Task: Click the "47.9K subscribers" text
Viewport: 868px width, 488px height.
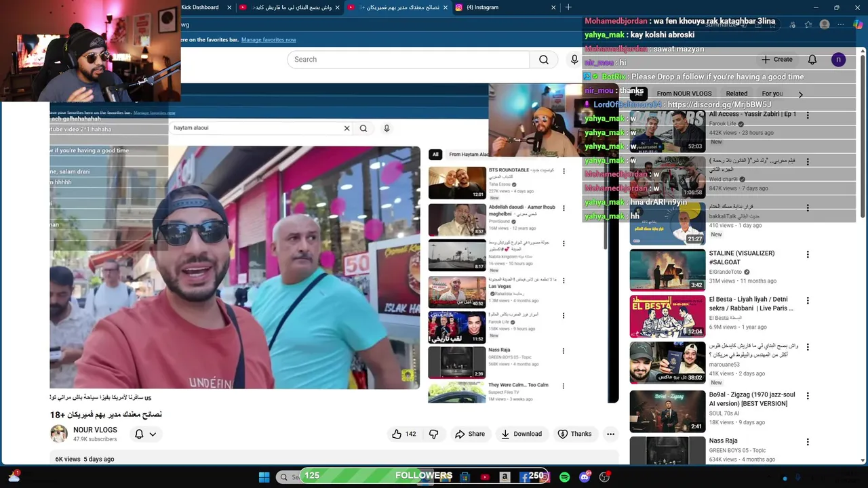Action: coord(95,440)
